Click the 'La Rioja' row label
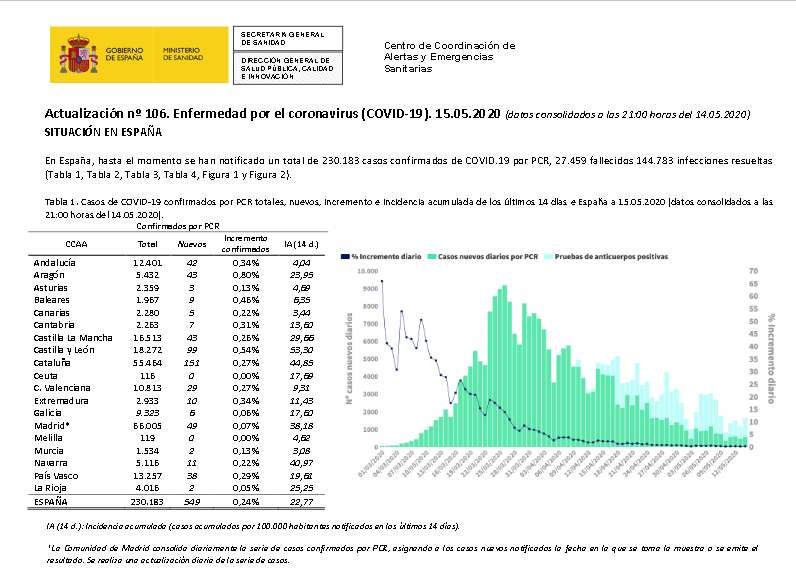Image resolution: width=796 pixels, height=583 pixels. pos(50,488)
